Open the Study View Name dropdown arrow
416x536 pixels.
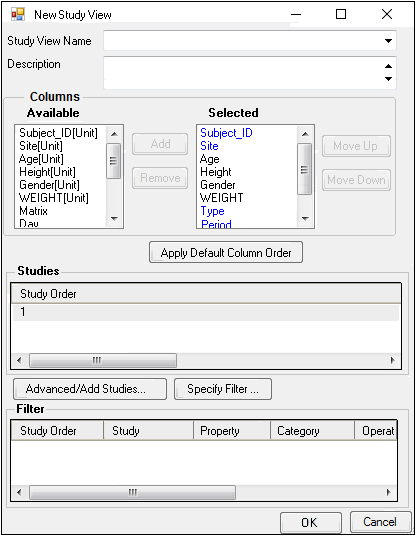(388, 41)
